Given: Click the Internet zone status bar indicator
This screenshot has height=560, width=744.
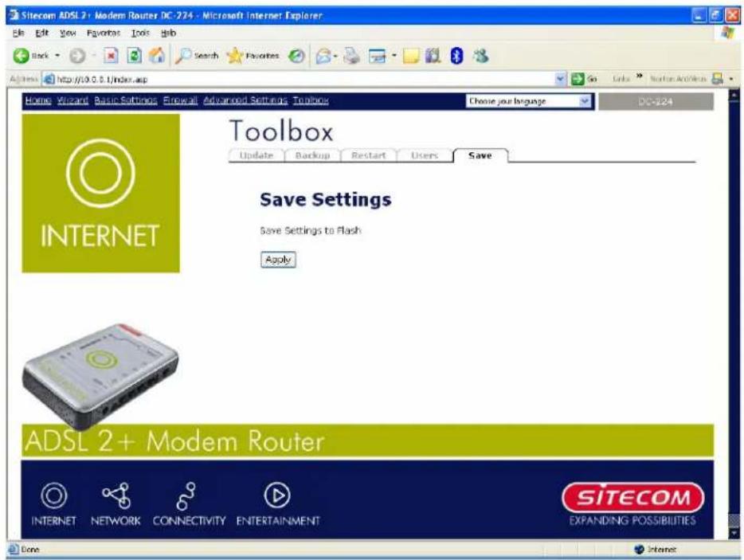Looking at the screenshot, I should pos(656,549).
